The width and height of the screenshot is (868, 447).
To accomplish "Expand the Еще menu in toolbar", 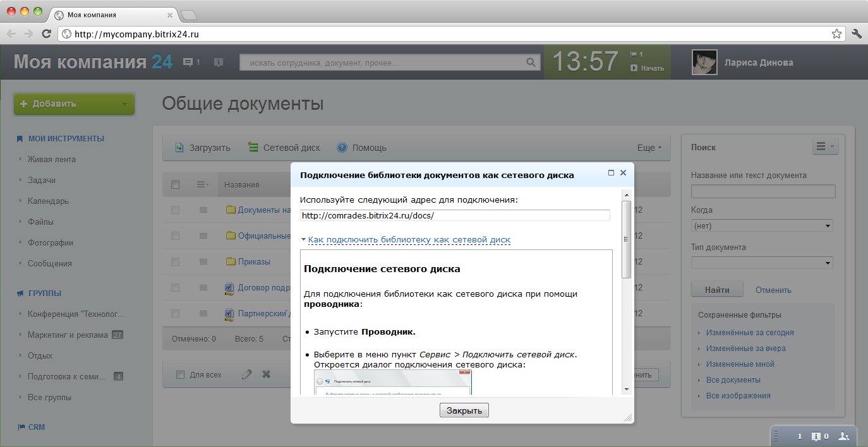I will point(649,148).
